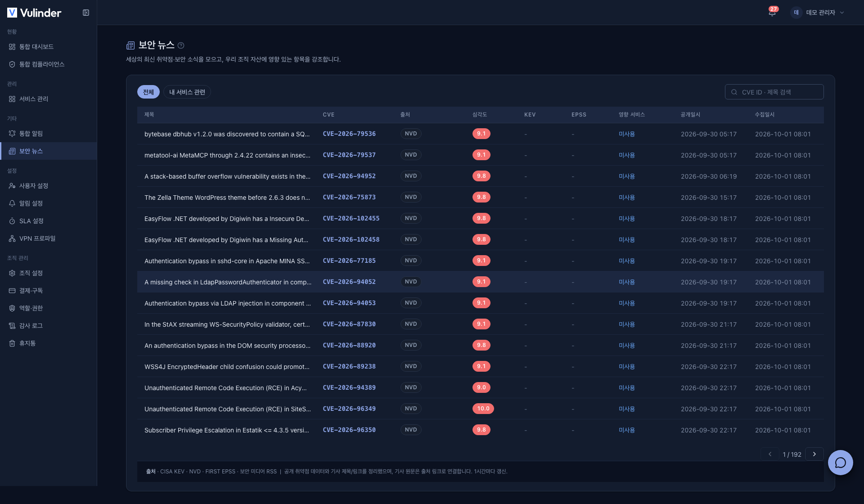Open 사용자 설정
The image size is (864, 504).
coord(48,186)
